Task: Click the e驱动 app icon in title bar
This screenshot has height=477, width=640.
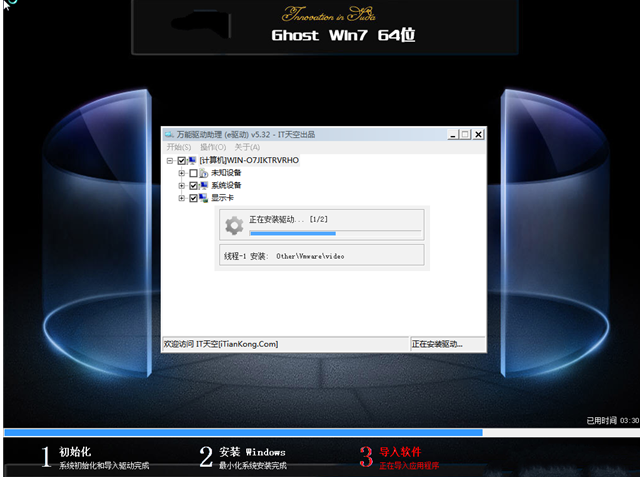Action: pos(169,134)
